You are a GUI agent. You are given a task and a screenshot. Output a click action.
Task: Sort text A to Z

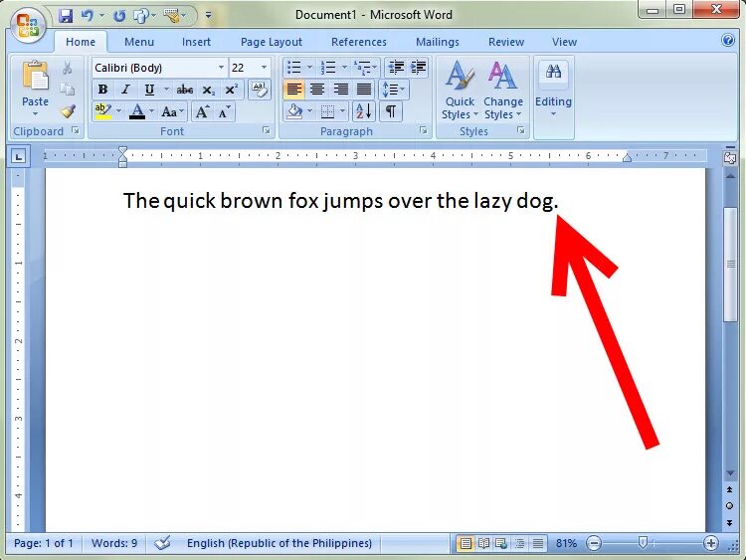[x=363, y=111]
